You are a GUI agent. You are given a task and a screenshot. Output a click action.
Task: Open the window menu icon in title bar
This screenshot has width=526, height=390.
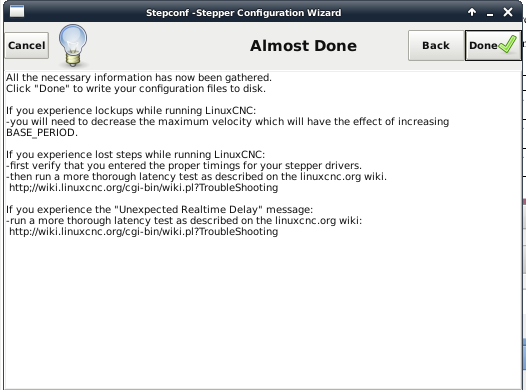tap(17, 12)
